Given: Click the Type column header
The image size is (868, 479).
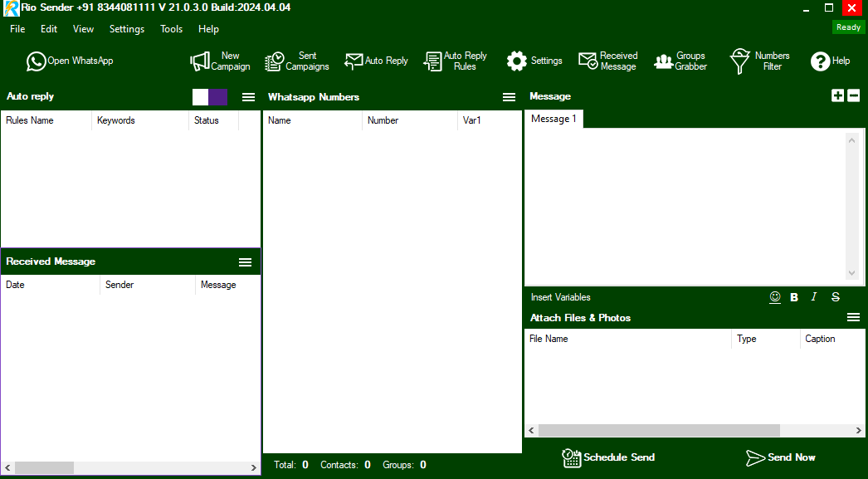Looking at the screenshot, I should click(766, 339).
